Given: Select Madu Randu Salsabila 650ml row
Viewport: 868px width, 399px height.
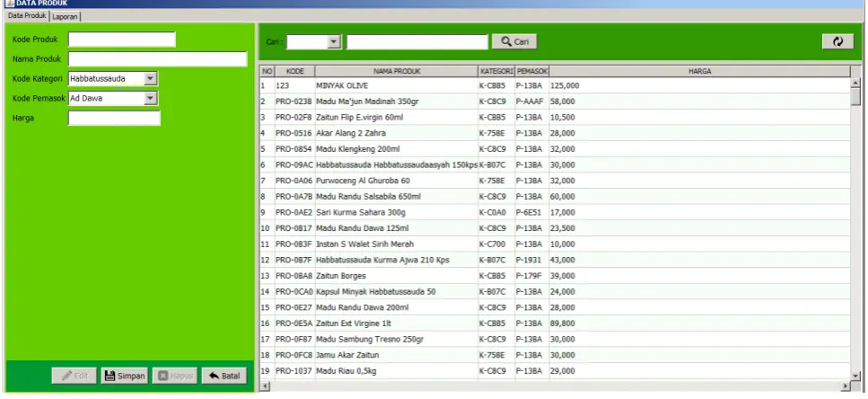Looking at the screenshot, I should point(556,197).
